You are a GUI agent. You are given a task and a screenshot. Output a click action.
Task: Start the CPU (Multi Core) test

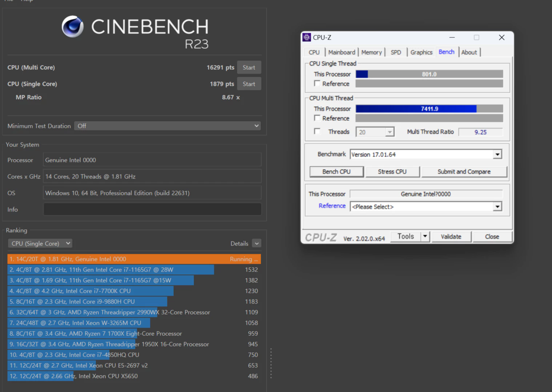click(x=249, y=68)
